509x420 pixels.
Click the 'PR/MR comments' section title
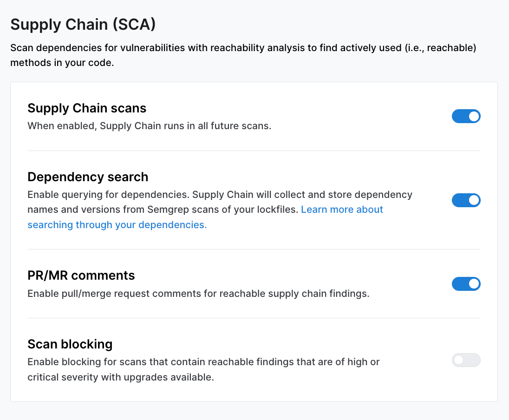[81, 276]
